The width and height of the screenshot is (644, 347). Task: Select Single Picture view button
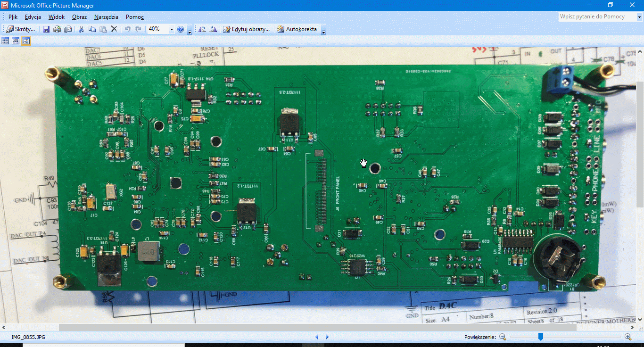(26, 41)
